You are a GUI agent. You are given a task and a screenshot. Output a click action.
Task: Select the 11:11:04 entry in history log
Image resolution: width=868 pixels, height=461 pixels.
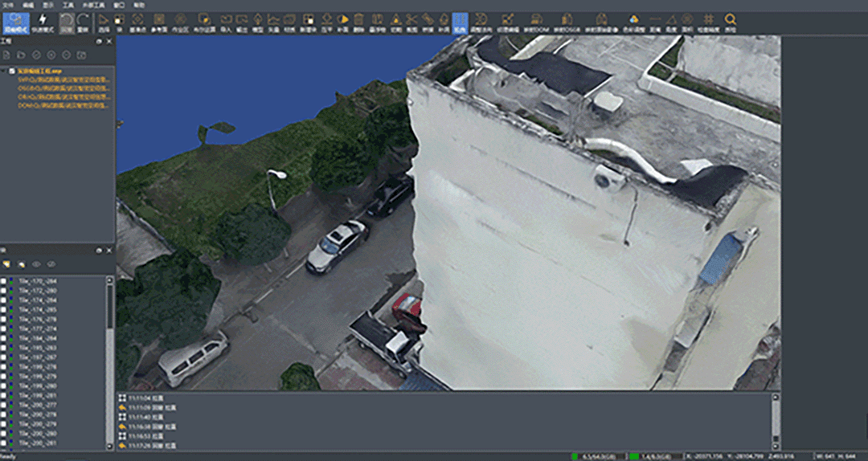pyautogui.click(x=141, y=398)
